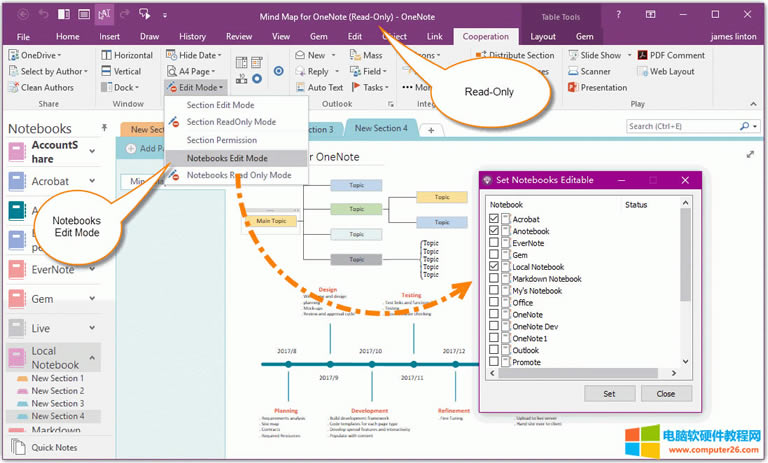Screen dimensions: 768x463
Task: Collapse the Local Notebook section list
Action: point(92,357)
